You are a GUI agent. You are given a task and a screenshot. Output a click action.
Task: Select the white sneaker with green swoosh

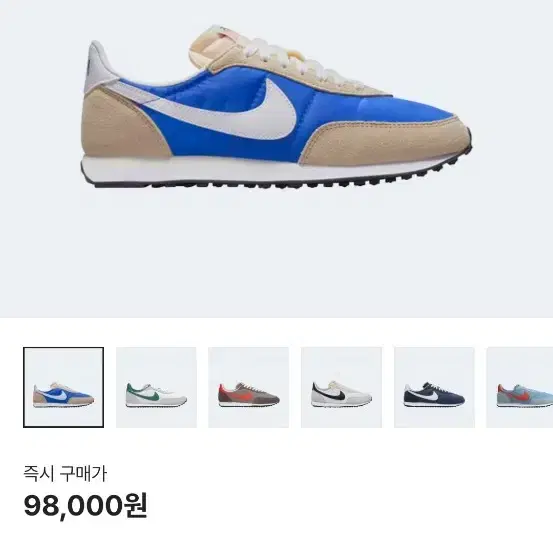tap(156, 387)
